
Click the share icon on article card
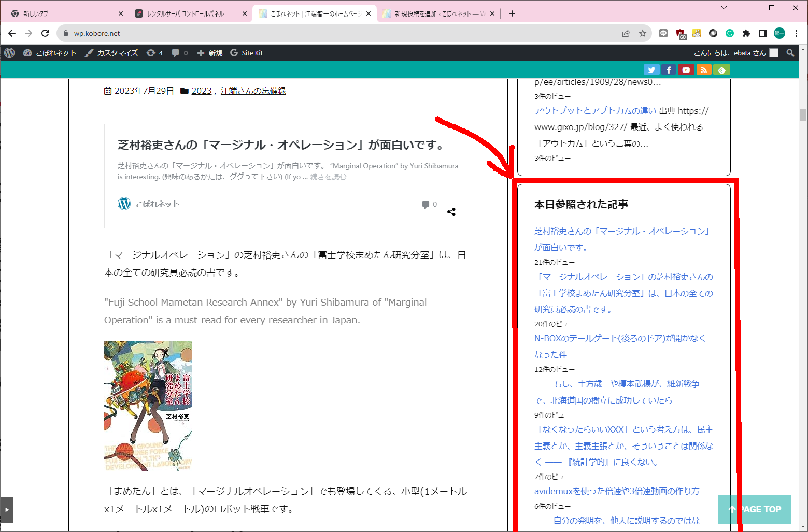point(451,212)
